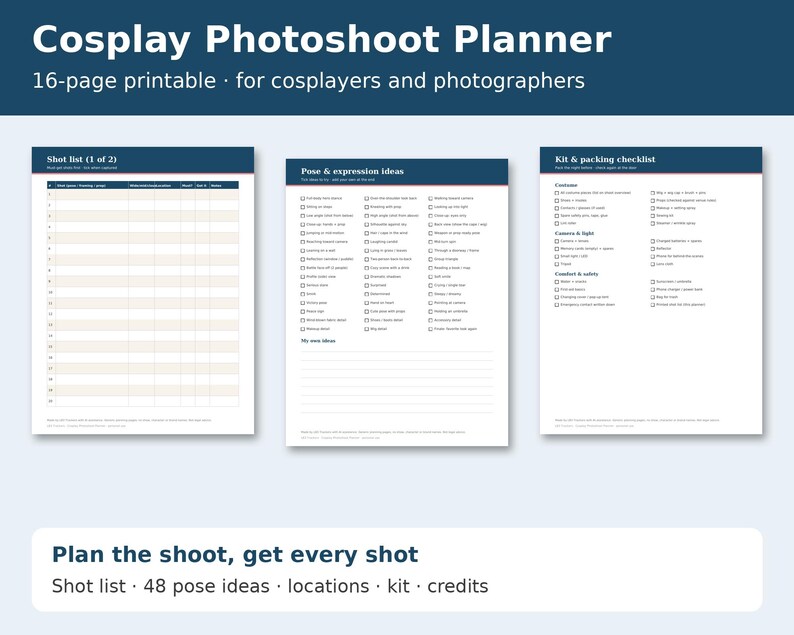Tick the 'Over-the-shoulder look back' checkbox
This screenshot has width=794, height=635.
tap(367, 199)
